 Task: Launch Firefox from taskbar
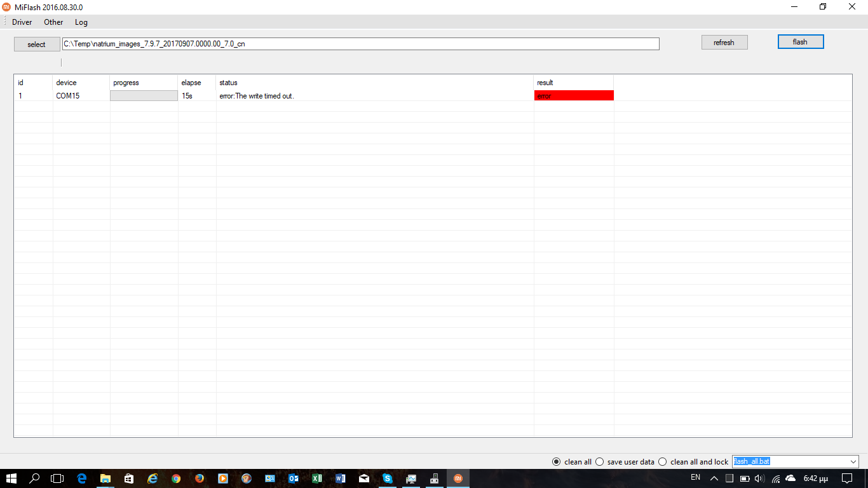point(199,478)
